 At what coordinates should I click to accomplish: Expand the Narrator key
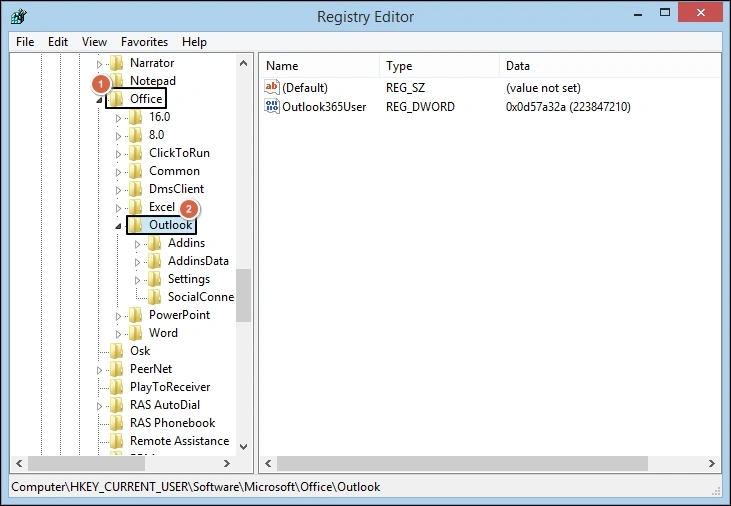pyautogui.click(x=99, y=64)
